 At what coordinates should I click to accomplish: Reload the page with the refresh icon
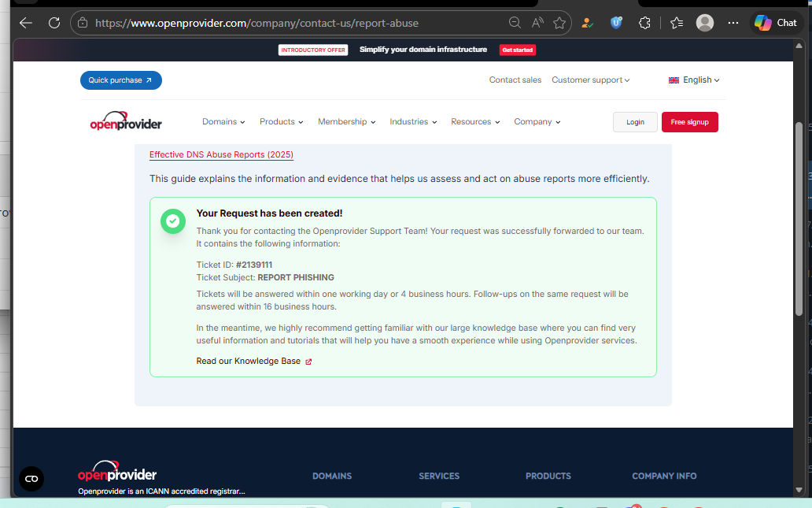coord(54,23)
